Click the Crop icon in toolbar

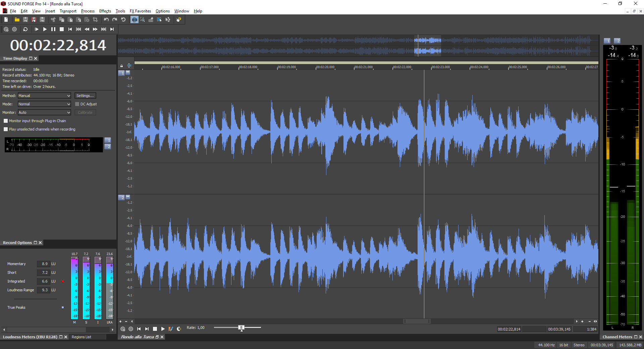pyautogui.click(x=95, y=20)
